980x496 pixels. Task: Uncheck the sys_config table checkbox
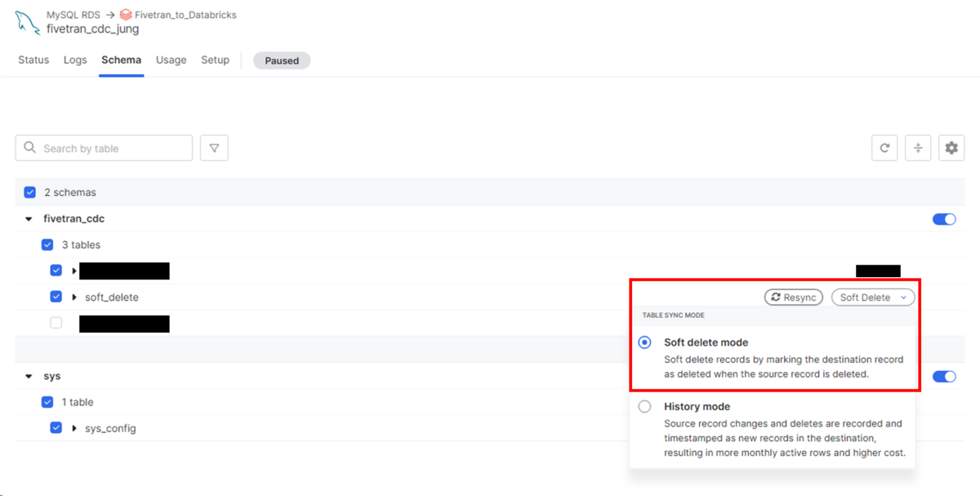coord(56,428)
